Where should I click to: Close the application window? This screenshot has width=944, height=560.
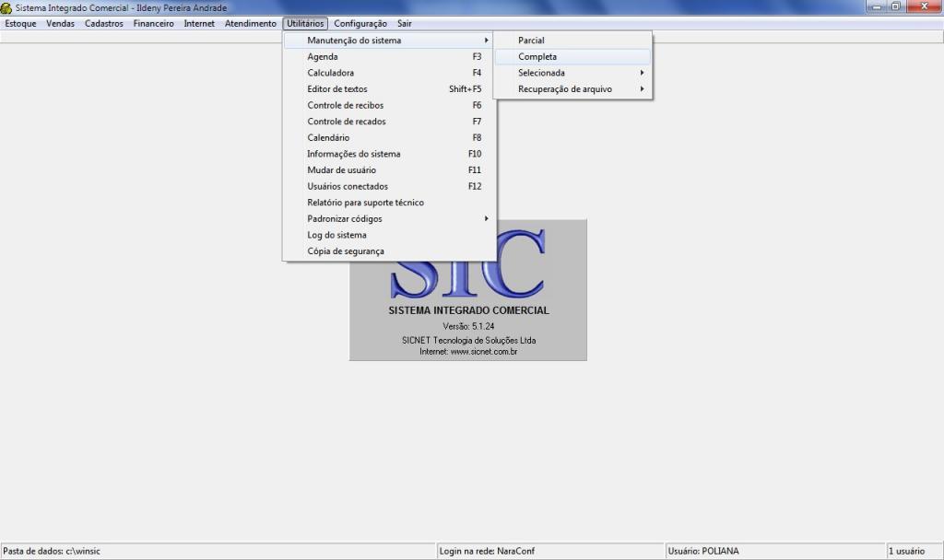point(924,6)
